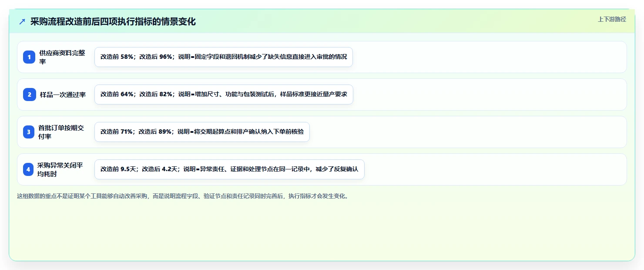644x270 pixels.
Task: Open the detail box with 改造前 64%
Action: [224, 94]
